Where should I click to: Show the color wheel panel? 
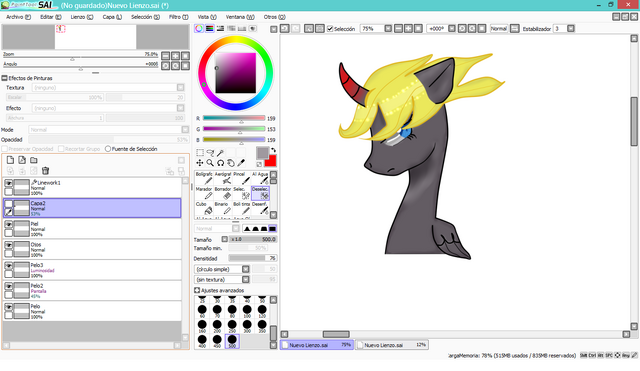[199, 29]
